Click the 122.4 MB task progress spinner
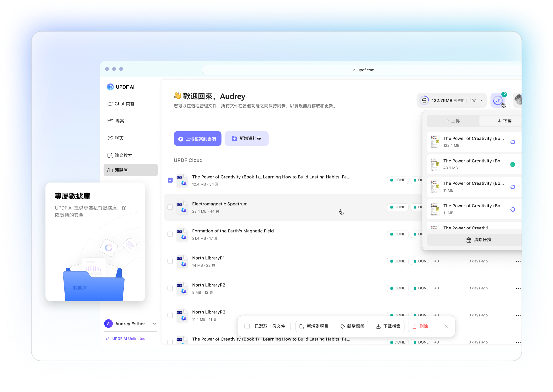Screen dimensions: 553x392 click(x=513, y=142)
